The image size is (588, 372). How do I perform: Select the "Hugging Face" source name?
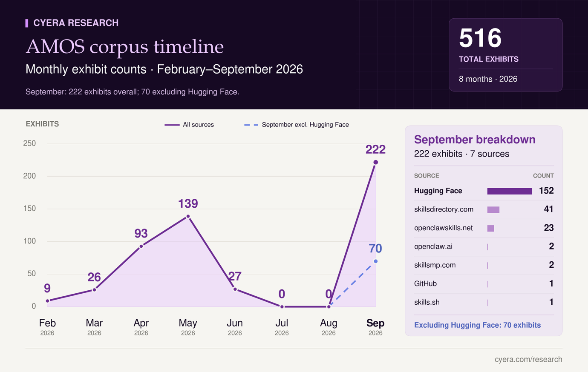coord(438,191)
